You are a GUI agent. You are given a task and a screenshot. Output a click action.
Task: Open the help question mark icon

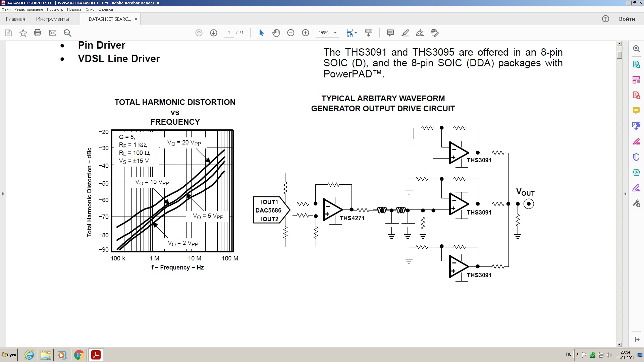(x=605, y=19)
